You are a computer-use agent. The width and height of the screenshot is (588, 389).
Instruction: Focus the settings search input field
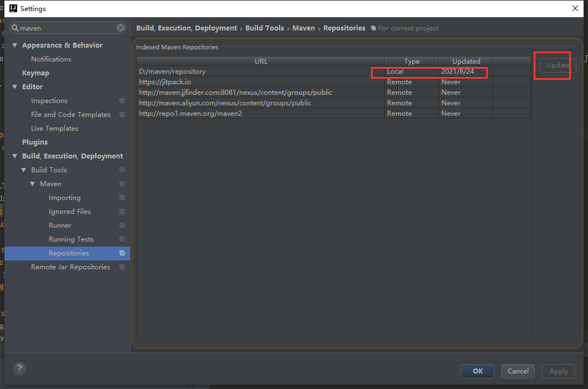pos(68,28)
